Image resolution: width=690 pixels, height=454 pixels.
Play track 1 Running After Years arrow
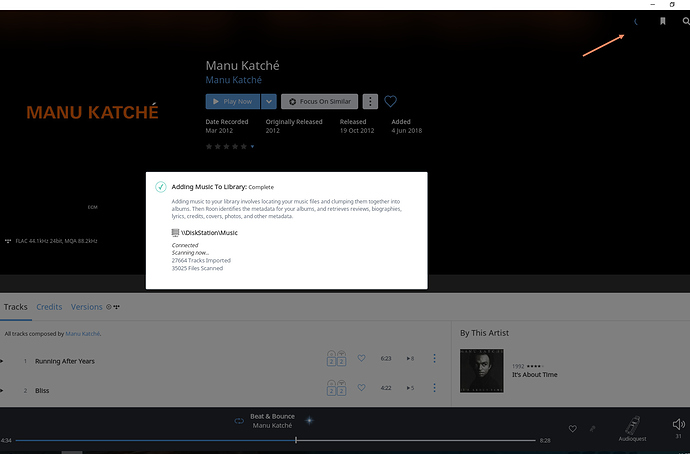click(2, 361)
